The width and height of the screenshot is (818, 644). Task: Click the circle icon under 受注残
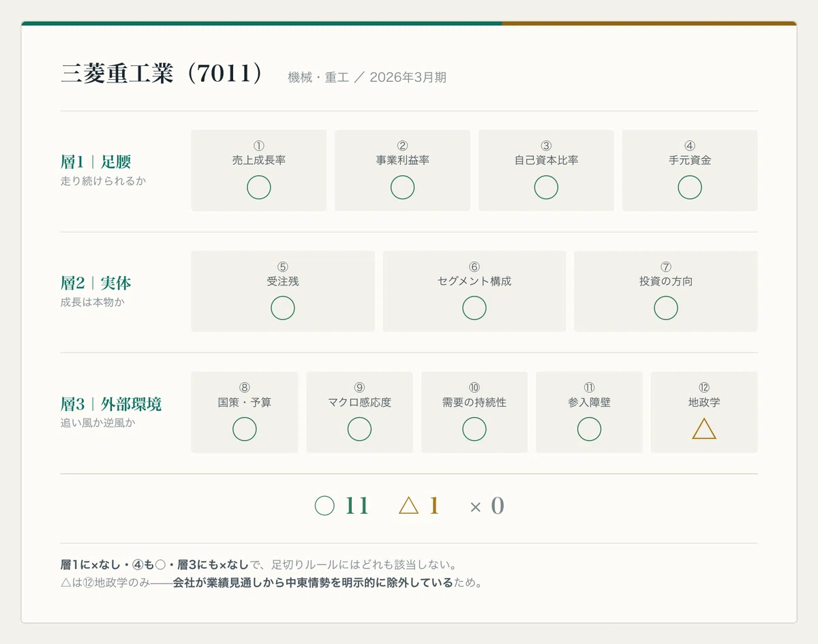283,308
